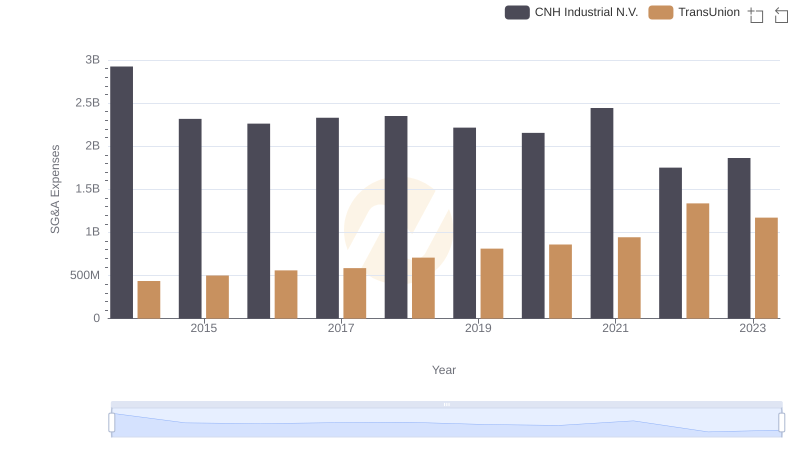The image size is (800, 461).
Task: Click the 2023 x-axis label
Action: 753,328
